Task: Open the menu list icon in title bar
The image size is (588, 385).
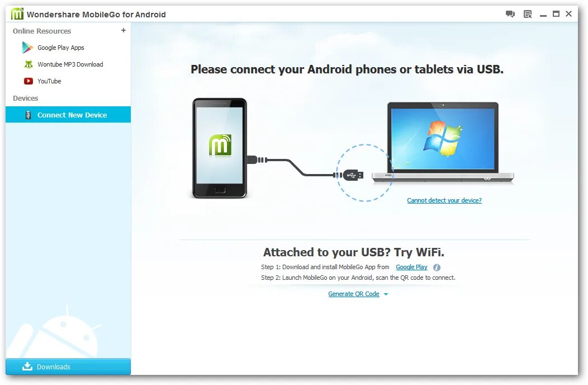Action: click(x=528, y=15)
